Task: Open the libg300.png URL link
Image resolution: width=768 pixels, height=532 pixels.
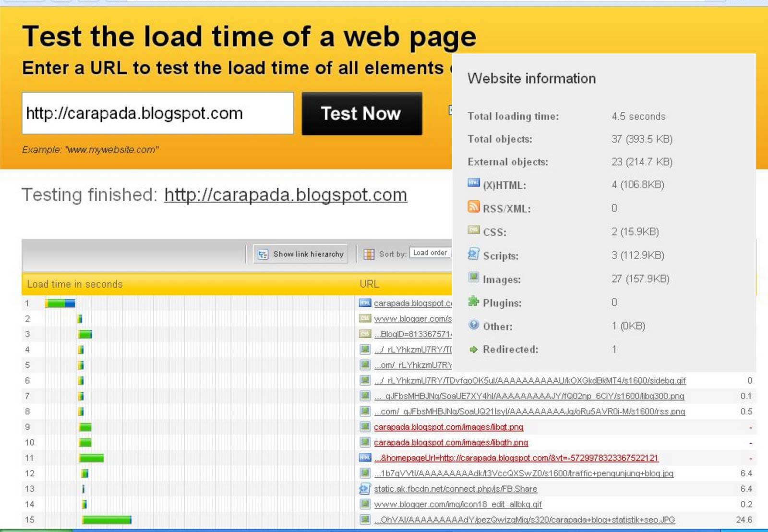Action: pyautogui.click(x=529, y=396)
